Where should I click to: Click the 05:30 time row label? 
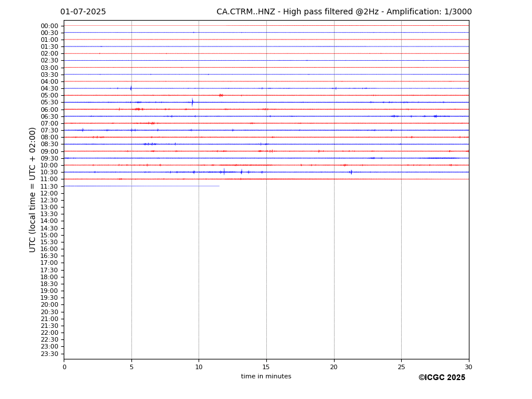point(49,103)
